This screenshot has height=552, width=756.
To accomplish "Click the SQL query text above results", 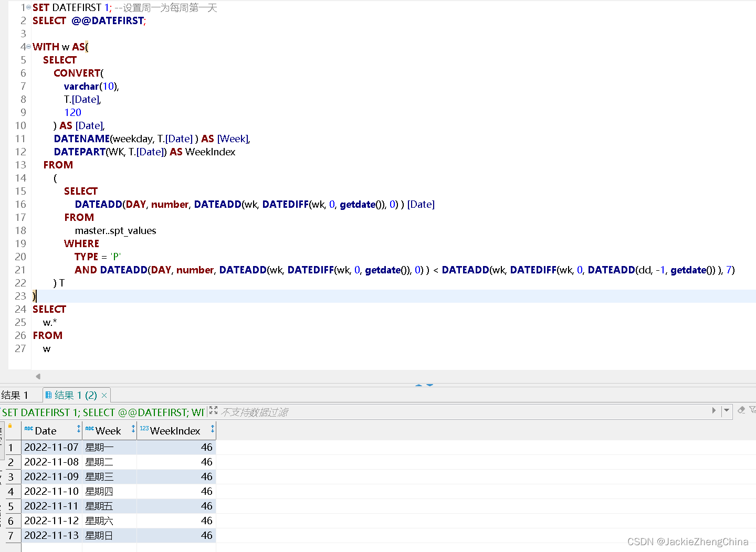I will [103, 412].
